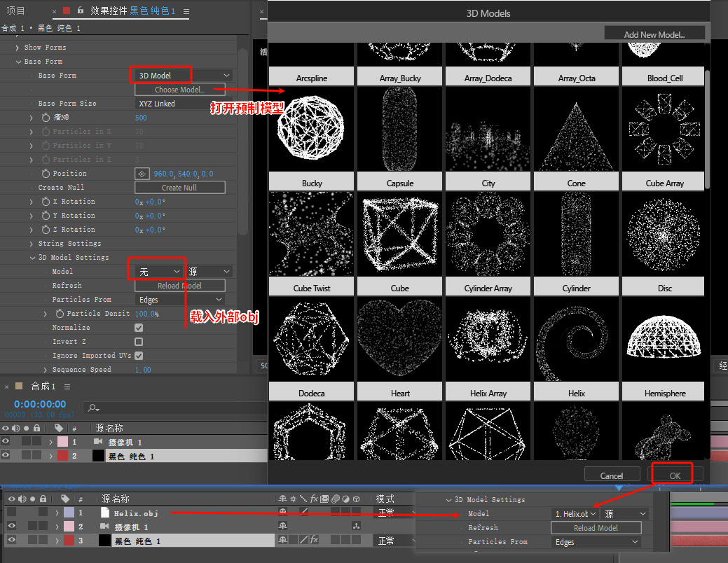Confirm with OK in 3D Models dialog

(675, 475)
